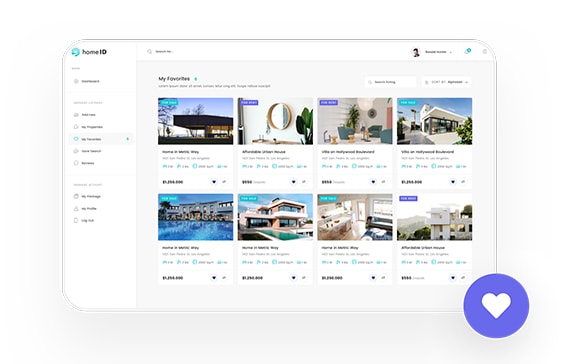
Task: Click the homeID logo
Action: coord(89,52)
